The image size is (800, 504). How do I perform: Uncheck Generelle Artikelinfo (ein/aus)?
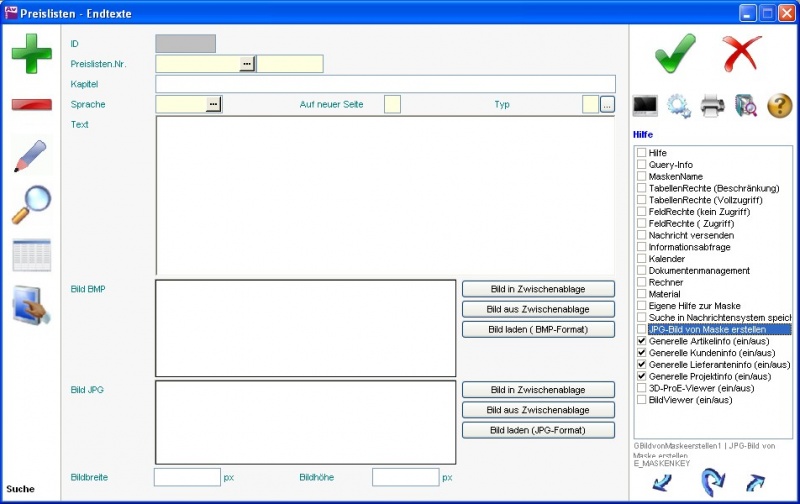pos(642,341)
